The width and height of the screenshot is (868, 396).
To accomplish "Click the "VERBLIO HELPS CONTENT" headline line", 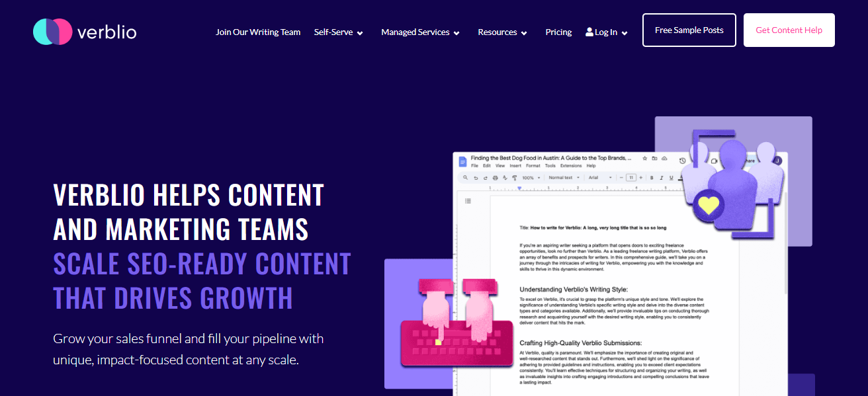I will (x=189, y=195).
